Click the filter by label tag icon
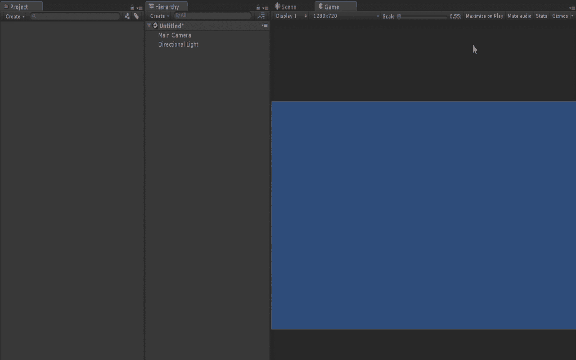 tap(136, 16)
